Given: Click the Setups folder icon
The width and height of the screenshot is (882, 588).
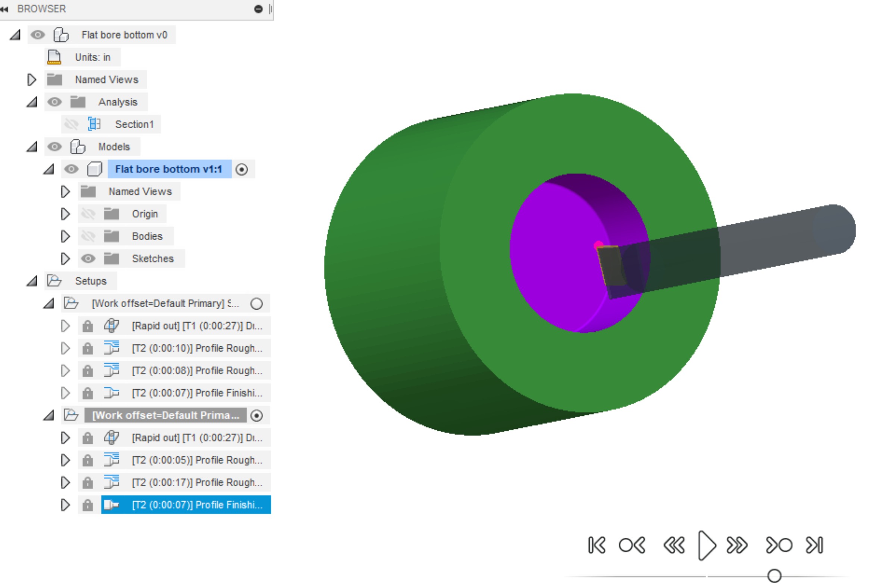Looking at the screenshot, I should [x=54, y=281].
